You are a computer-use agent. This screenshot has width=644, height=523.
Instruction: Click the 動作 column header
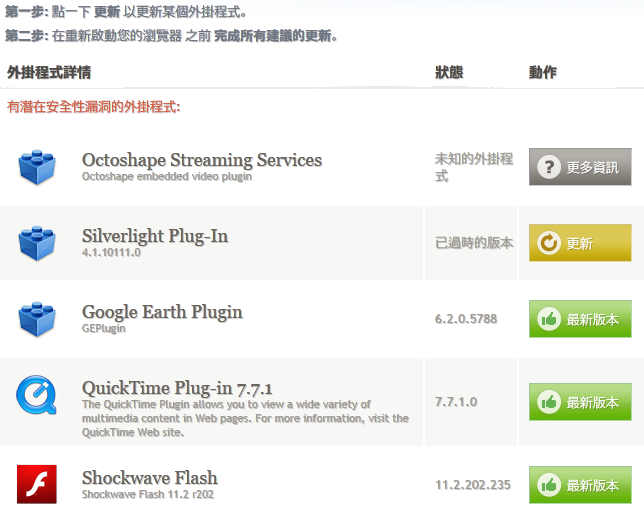(x=543, y=72)
